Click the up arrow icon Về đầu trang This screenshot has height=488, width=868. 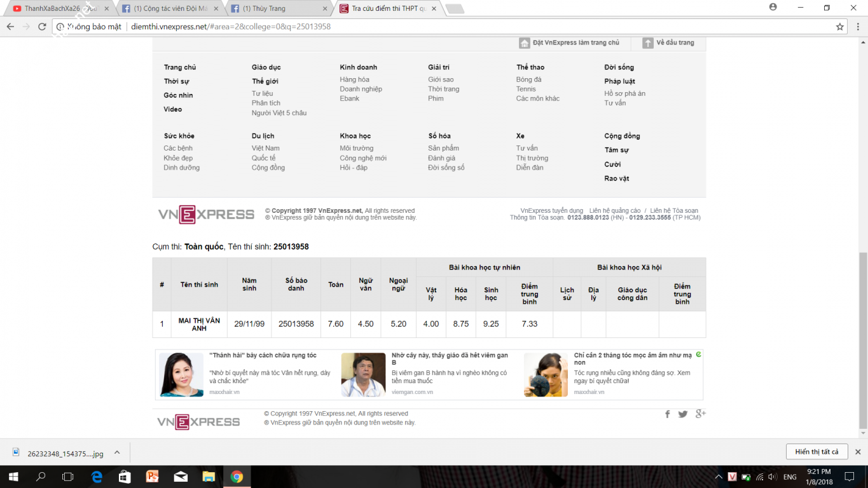point(647,43)
